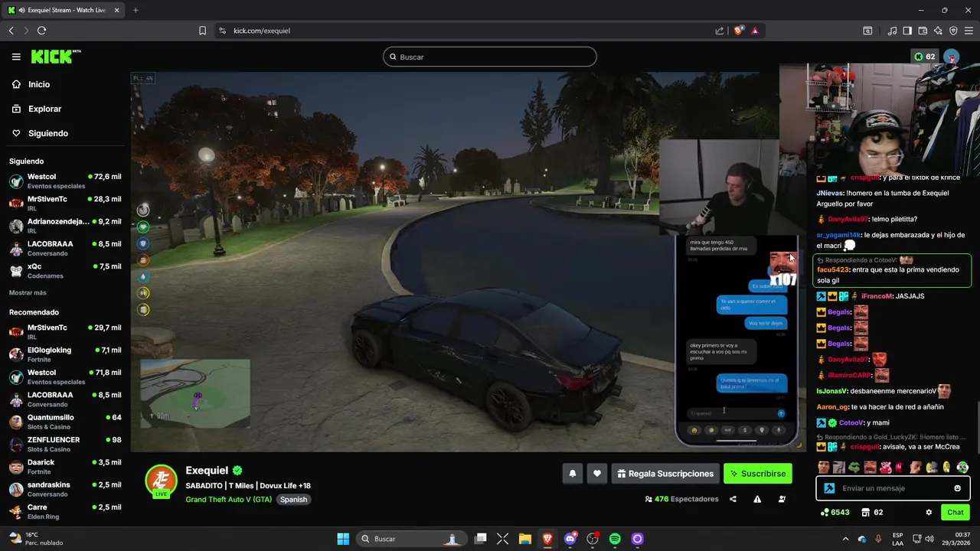
Task: Focus the Buscar search field
Action: (490, 57)
